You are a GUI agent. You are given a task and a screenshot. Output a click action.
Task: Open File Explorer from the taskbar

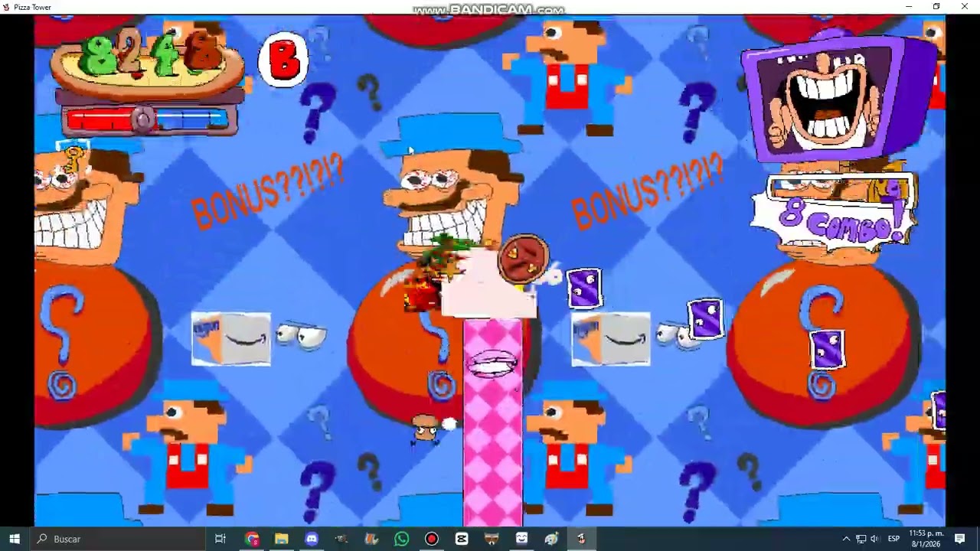click(x=282, y=539)
